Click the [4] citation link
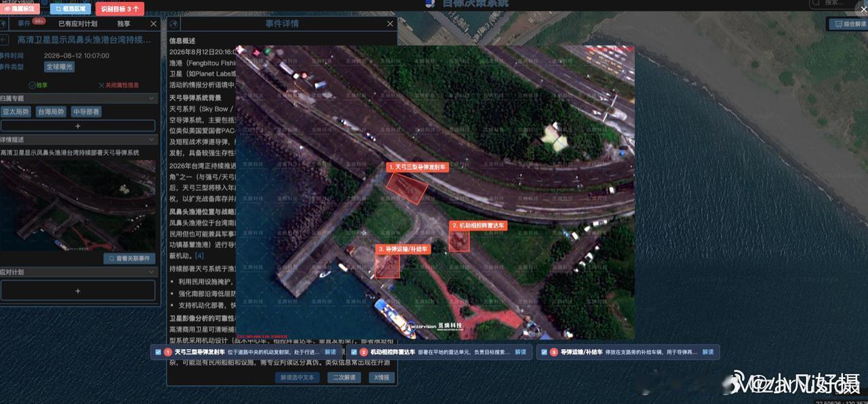 coord(199,256)
